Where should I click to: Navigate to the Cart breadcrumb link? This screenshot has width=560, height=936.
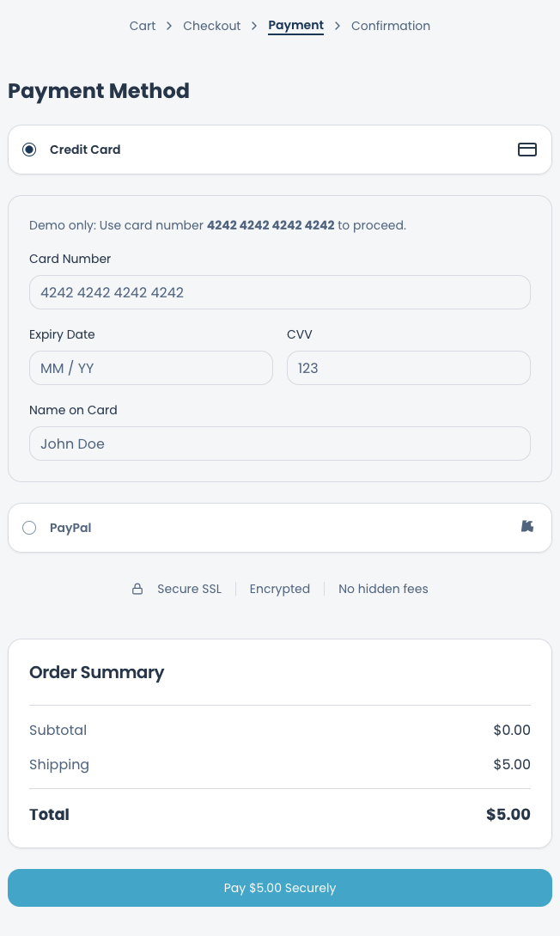coord(142,25)
